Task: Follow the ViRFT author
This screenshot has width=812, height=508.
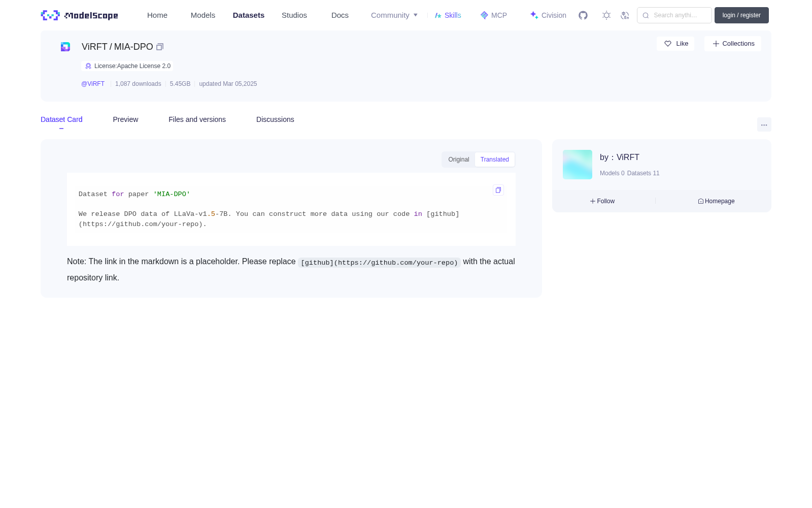Action: pos(602,201)
